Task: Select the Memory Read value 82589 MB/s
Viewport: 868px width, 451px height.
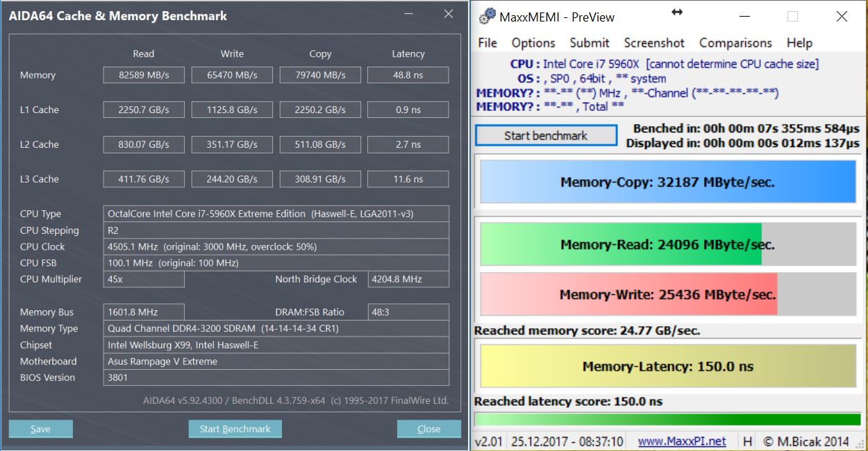Action: 144,75
